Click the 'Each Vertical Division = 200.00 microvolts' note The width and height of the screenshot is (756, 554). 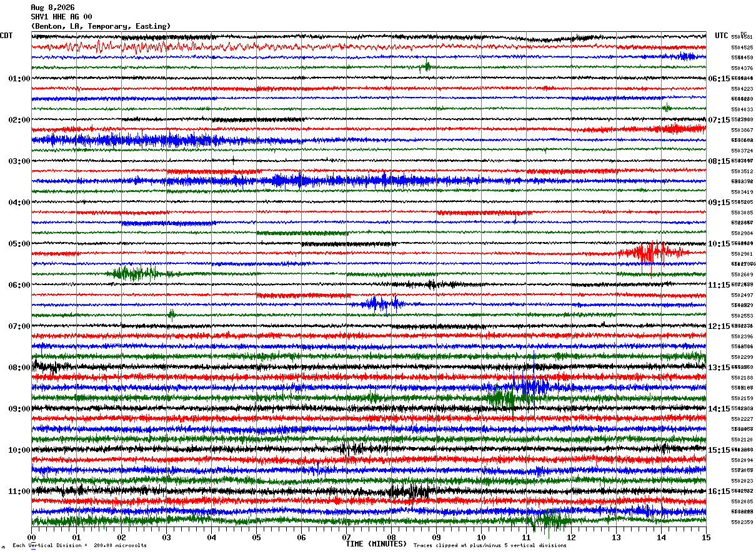(79, 546)
